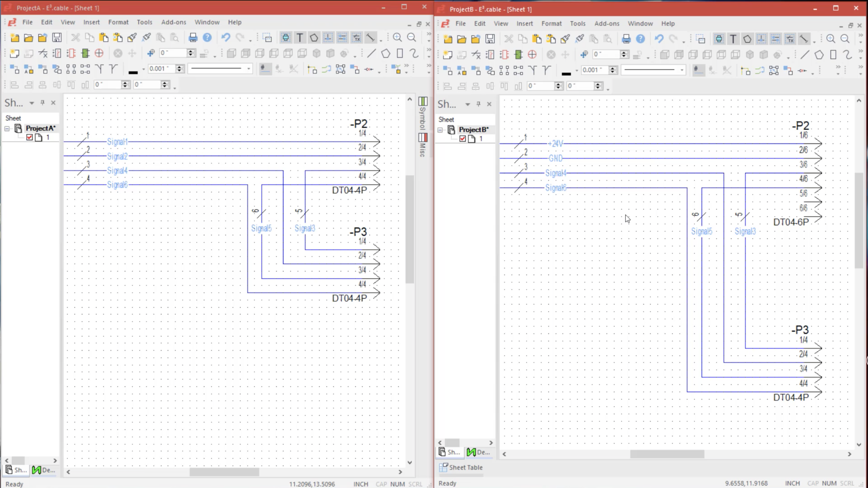
Task: Click the Help question mark in ProjectA
Action: tap(207, 37)
